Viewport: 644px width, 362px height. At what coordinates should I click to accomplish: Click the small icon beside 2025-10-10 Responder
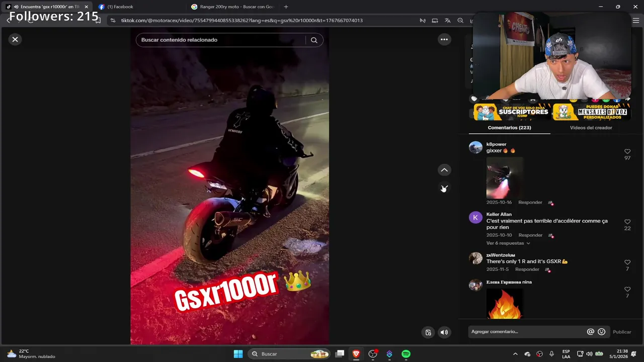[550, 236]
